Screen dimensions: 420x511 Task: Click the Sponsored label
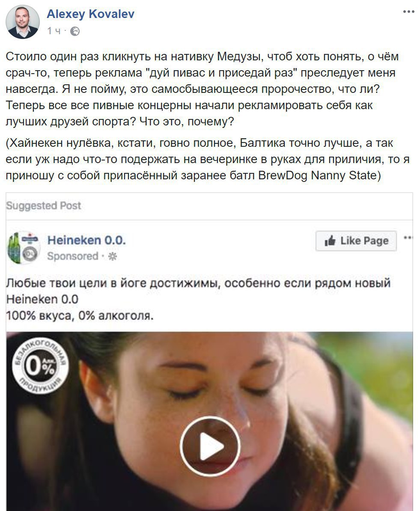73,256
